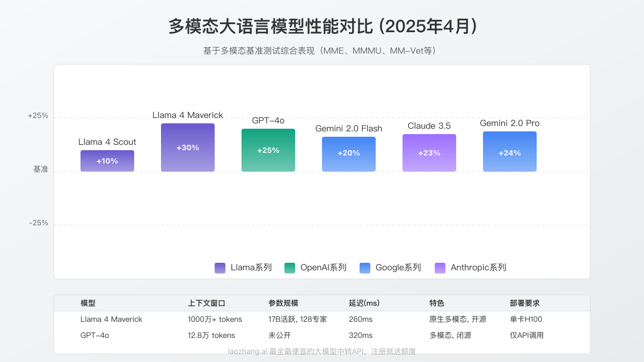Viewport: 644px width, 362px height.
Task: Select the Llama 4 Maverick +30% bar
Action: coord(188,147)
